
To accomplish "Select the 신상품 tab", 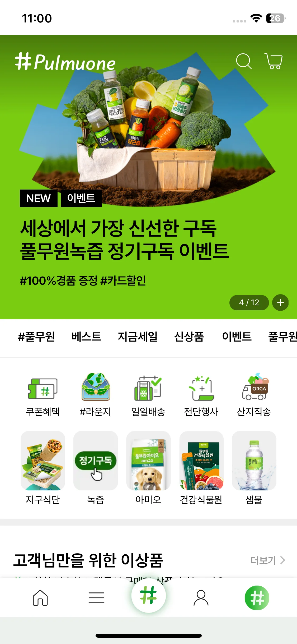I will [189, 337].
